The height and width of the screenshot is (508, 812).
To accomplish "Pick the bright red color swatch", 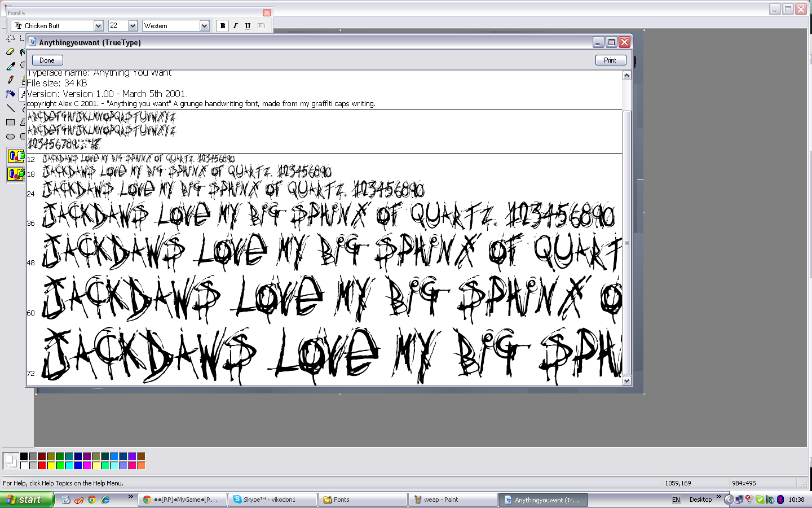I will coord(42,466).
